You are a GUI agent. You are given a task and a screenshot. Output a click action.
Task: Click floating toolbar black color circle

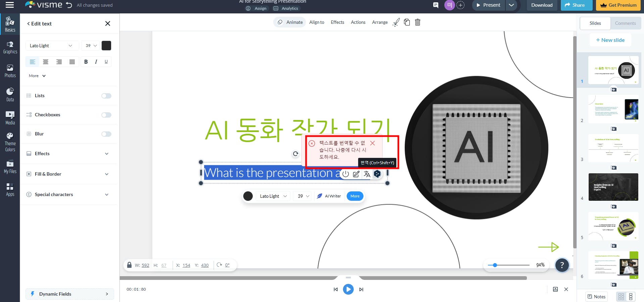click(x=248, y=196)
